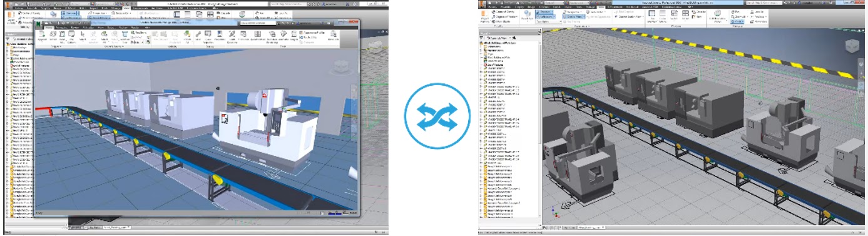Click the search field in the Navisworks title bar
Screen dimensions: 868x236
point(258,23)
